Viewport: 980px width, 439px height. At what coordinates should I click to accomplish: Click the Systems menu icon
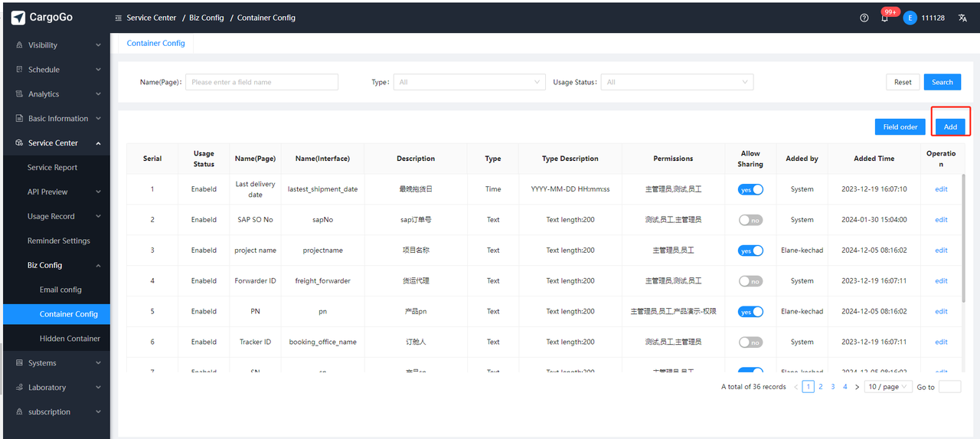point(20,363)
